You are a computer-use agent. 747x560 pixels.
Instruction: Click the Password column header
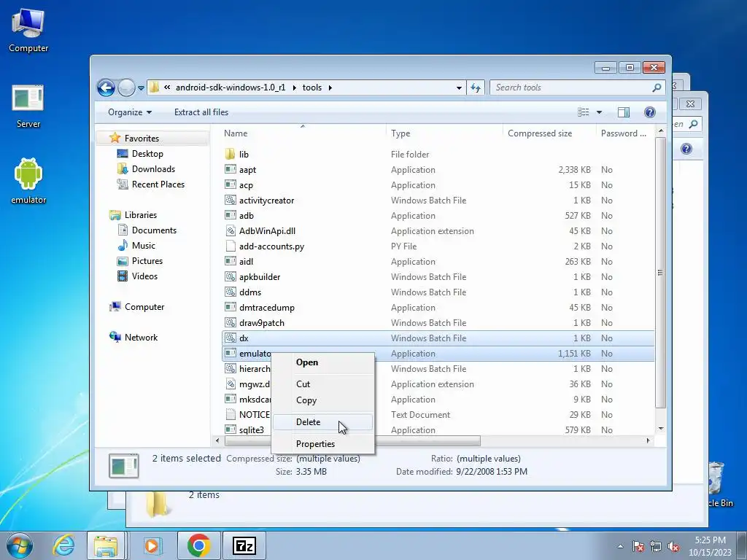coord(623,133)
